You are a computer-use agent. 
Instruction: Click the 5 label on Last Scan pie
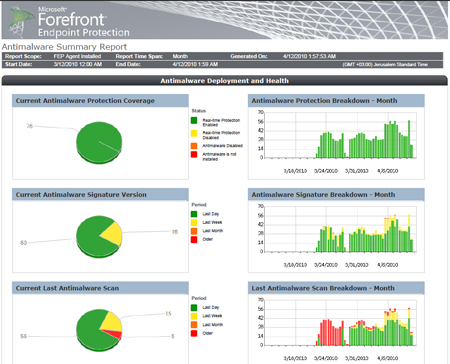173,336
